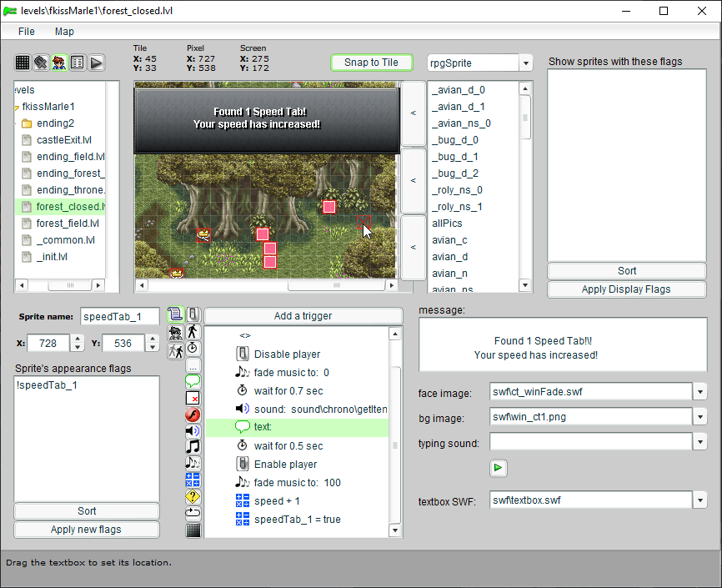Open the textbox SWF dropdown
The height and width of the screenshot is (588, 722).
pyautogui.click(x=699, y=500)
